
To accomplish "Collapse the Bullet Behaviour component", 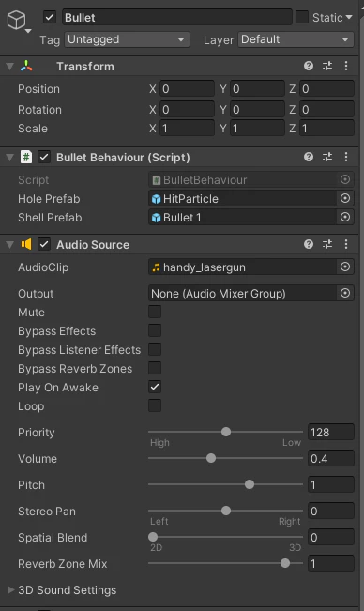I will [x=9, y=158].
